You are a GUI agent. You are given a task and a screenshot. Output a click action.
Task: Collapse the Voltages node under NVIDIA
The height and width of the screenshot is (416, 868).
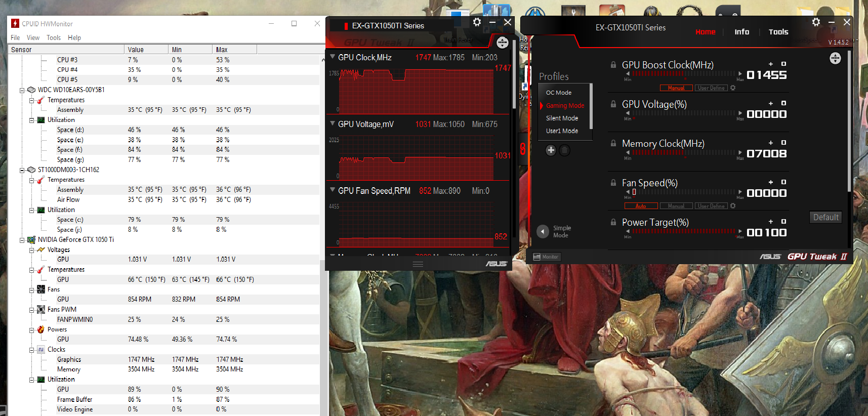31,250
